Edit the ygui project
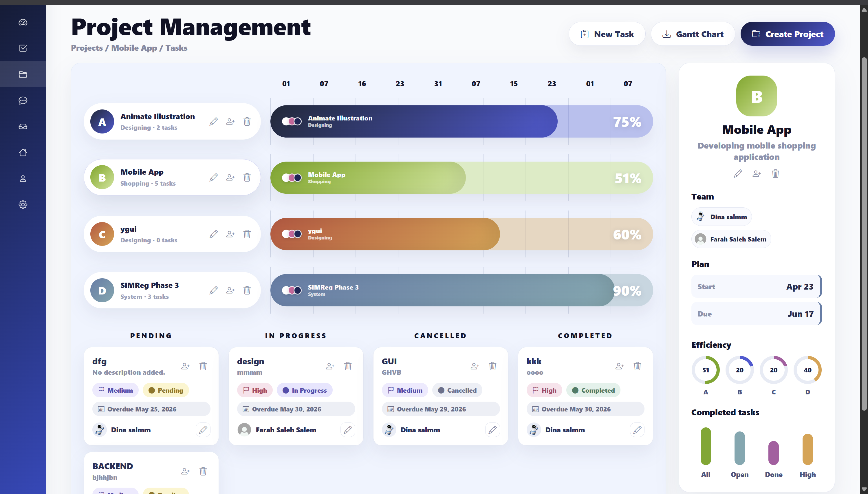Image resolution: width=868 pixels, height=494 pixels. click(213, 234)
